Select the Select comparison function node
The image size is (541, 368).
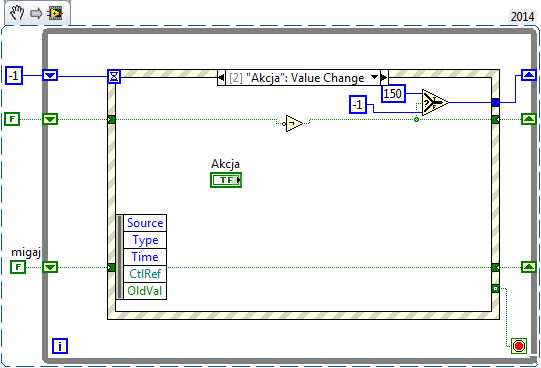click(x=435, y=102)
